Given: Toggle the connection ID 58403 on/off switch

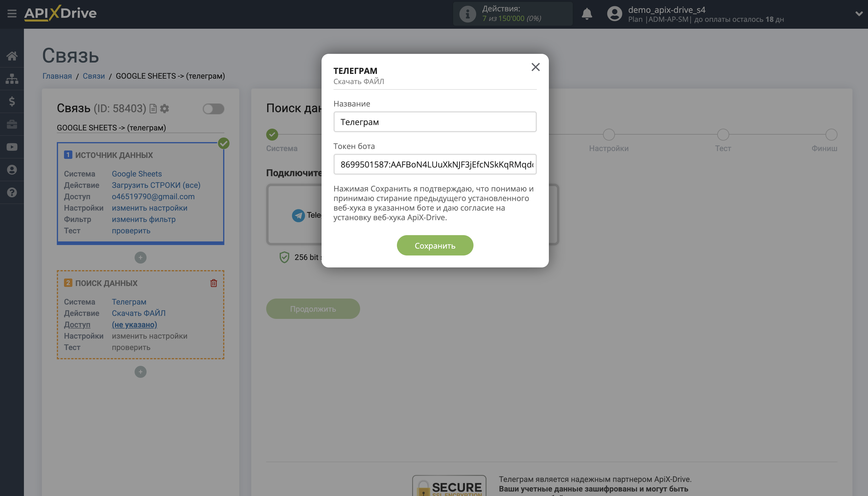Looking at the screenshot, I should point(213,109).
